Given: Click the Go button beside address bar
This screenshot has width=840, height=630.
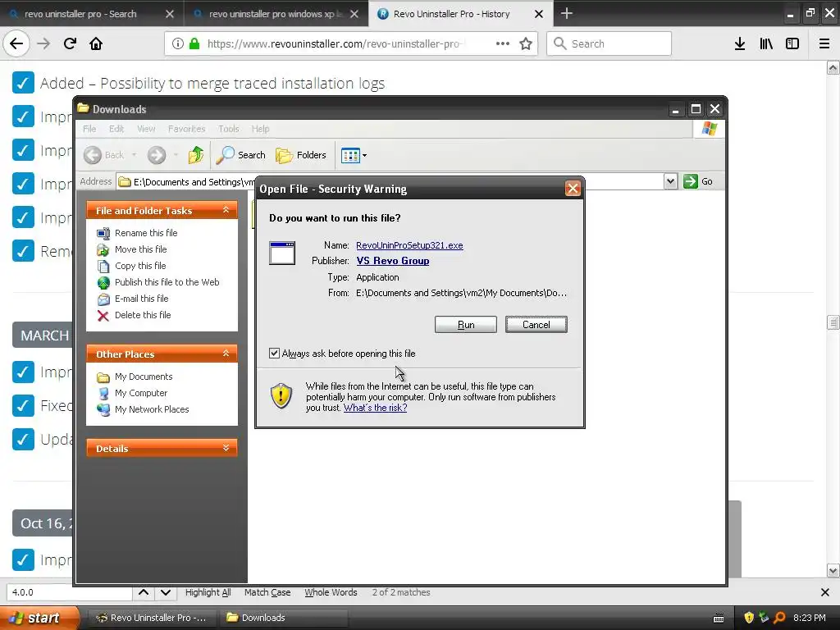Looking at the screenshot, I should pos(699,181).
